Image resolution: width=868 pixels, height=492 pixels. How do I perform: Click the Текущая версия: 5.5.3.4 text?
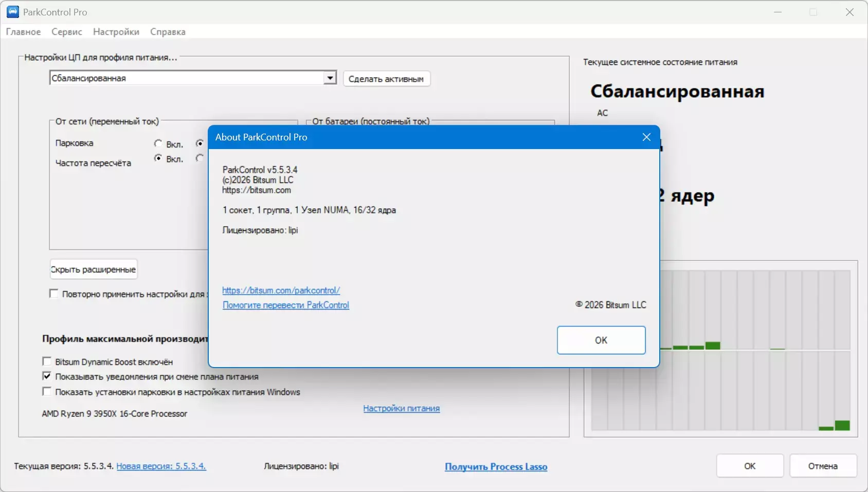point(64,466)
